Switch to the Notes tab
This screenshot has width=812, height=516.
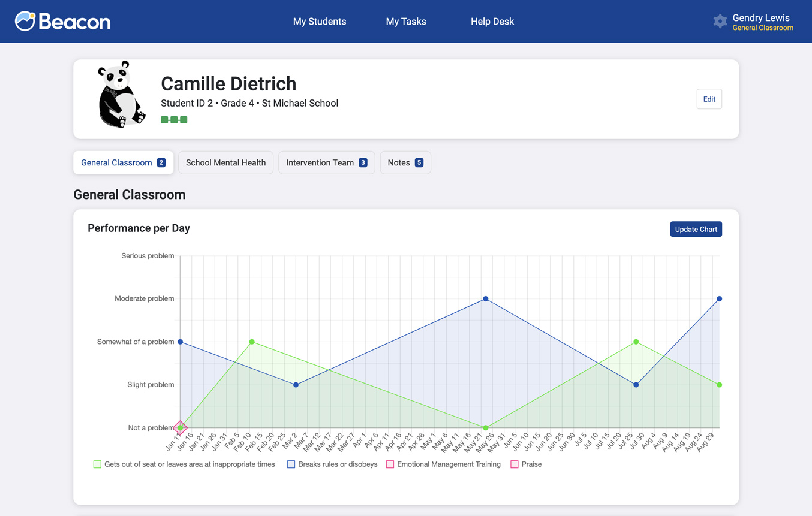click(x=405, y=162)
